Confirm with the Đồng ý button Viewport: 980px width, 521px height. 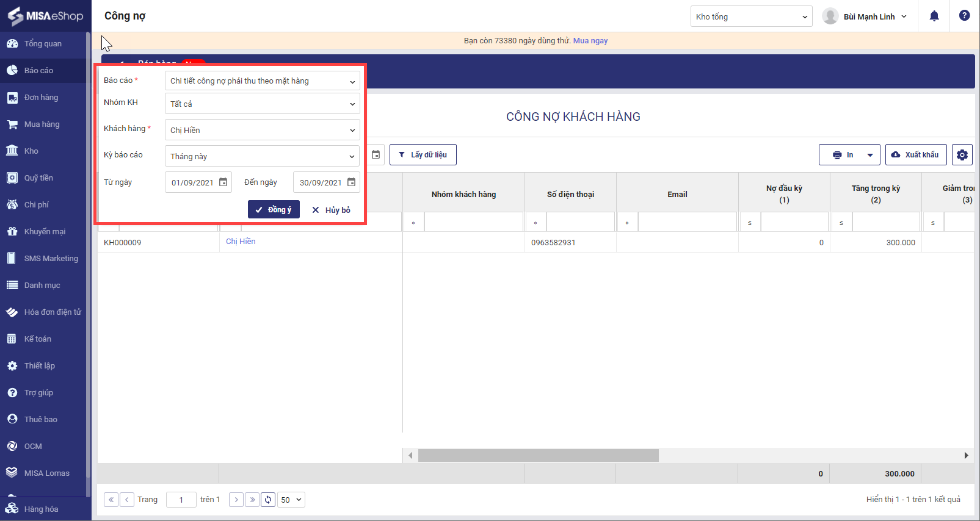tap(274, 209)
